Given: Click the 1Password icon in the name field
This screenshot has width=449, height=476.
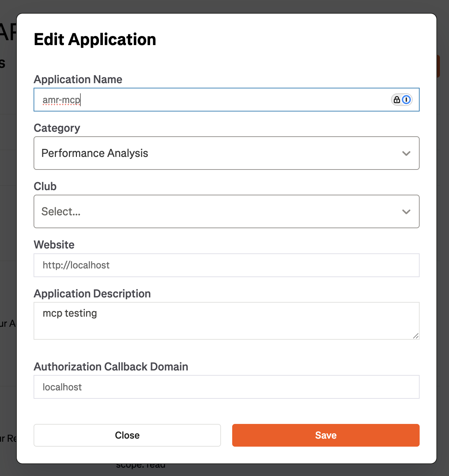Looking at the screenshot, I should pyautogui.click(x=406, y=100).
